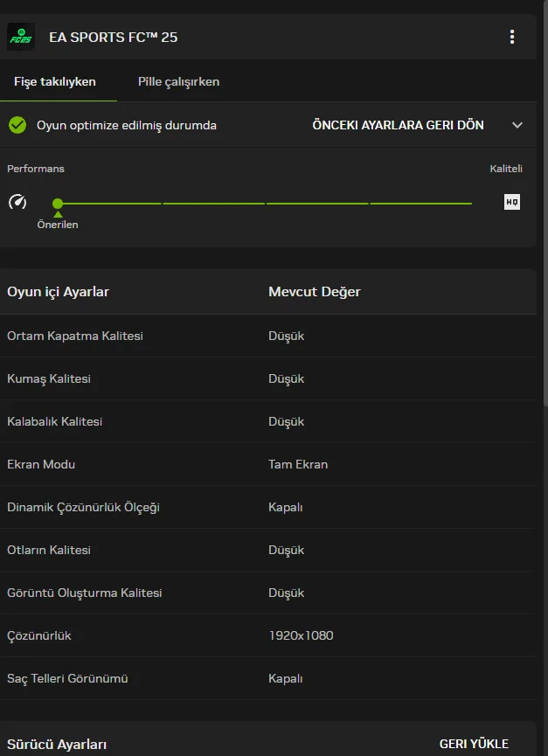Click Kapalı value for Dinamik Çözünürlük Ölçeği
Image resolution: width=548 pixels, height=756 pixels.
click(x=285, y=507)
